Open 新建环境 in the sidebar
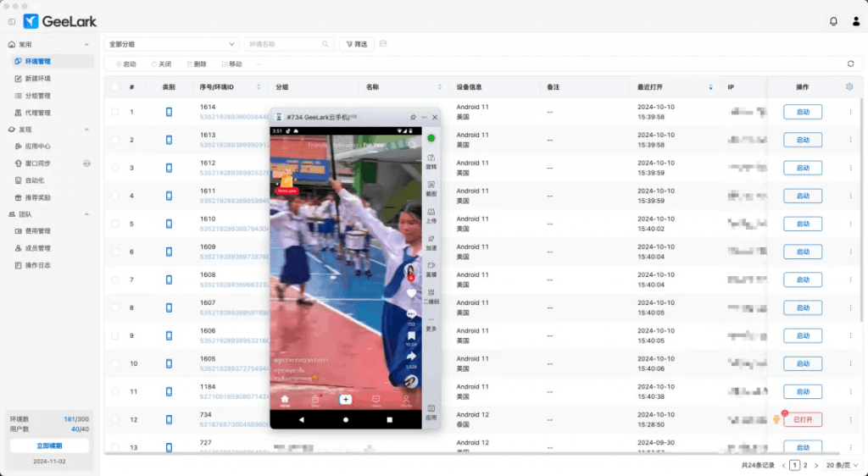This screenshot has height=476, width=868. coord(38,79)
